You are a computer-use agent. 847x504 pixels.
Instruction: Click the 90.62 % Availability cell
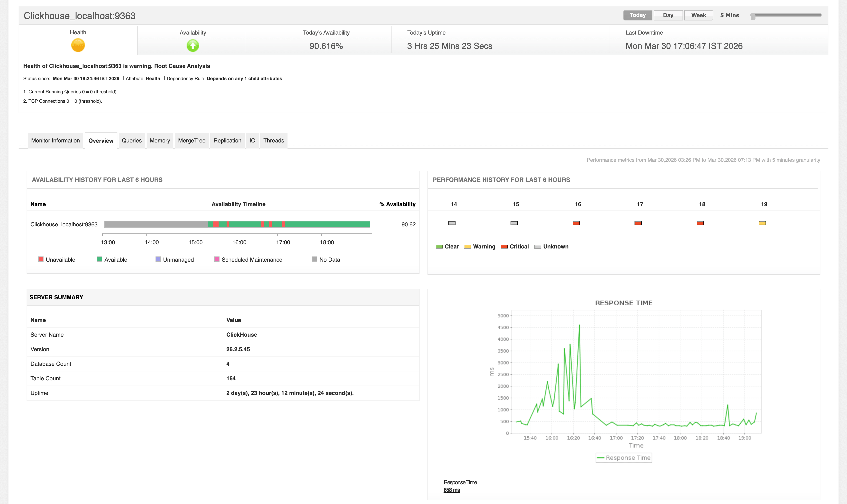pos(408,224)
